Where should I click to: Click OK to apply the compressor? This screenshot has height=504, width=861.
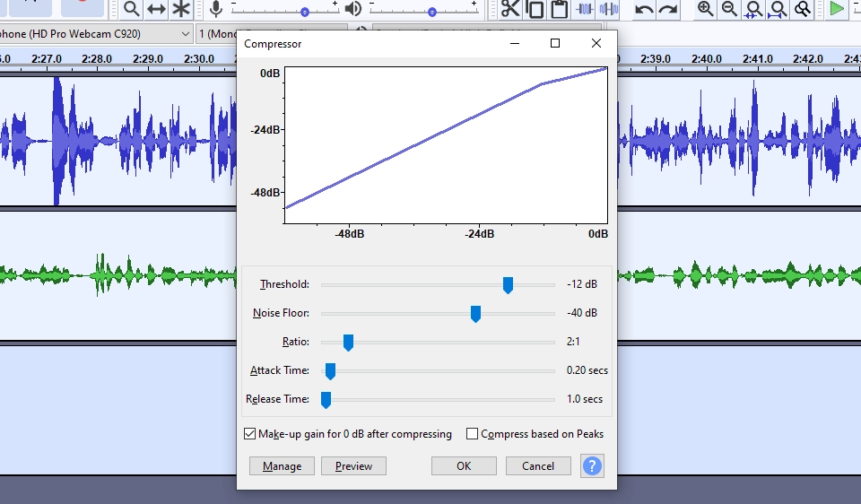pyautogui.click(x=464, y=465)
